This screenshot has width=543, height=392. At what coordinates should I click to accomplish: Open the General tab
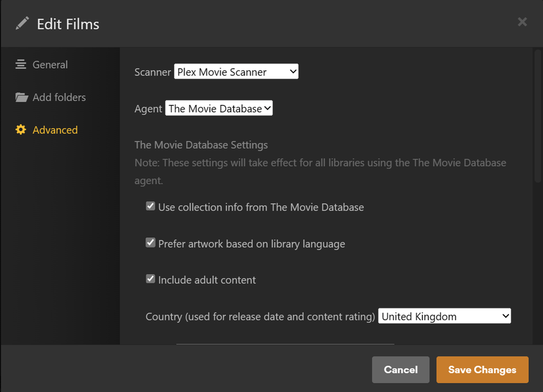[42, 65]
